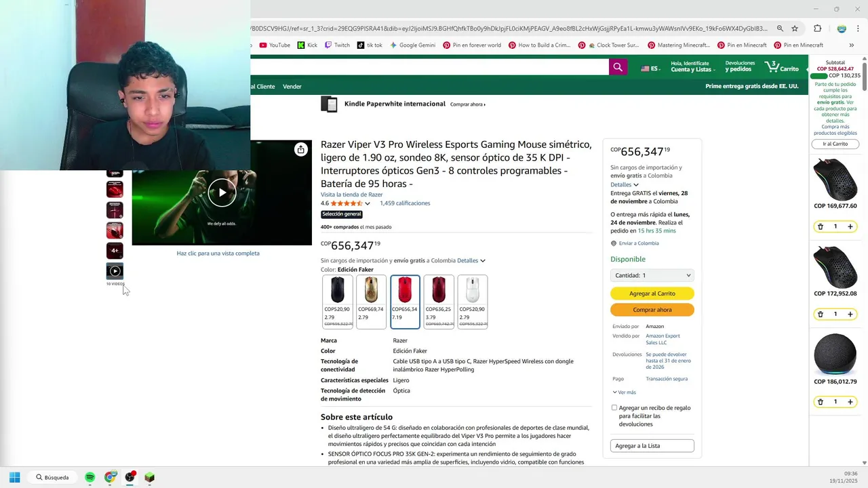Open the Windows Start menu
This screenshot has width=868, height=488.
click(14, 477)
